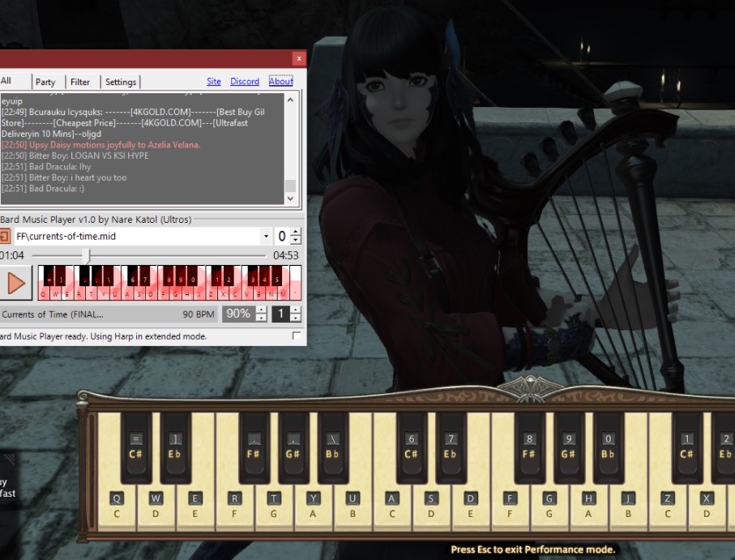Click the FF\currents-of-time.mid filename field
The image size is (735, 560).
137,236
